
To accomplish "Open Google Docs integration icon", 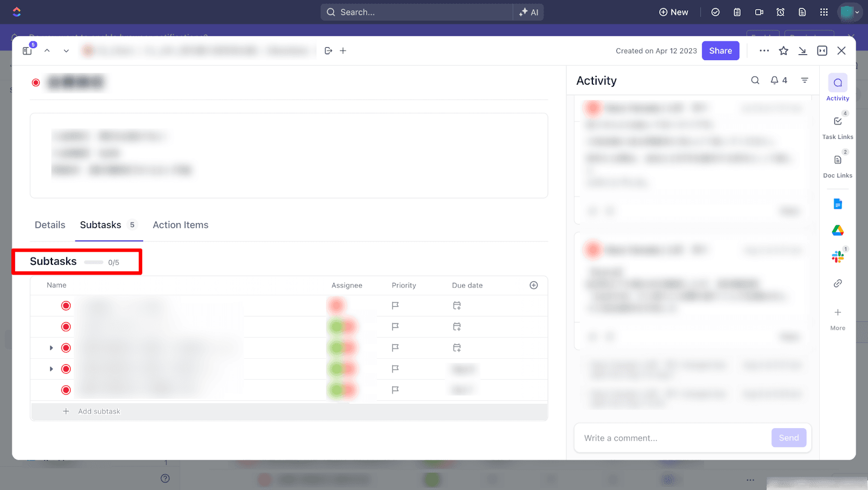I will pos(838,204).
